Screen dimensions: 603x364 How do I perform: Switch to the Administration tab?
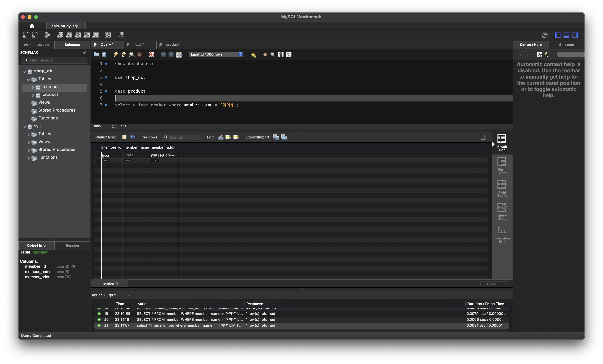[36, 45]
